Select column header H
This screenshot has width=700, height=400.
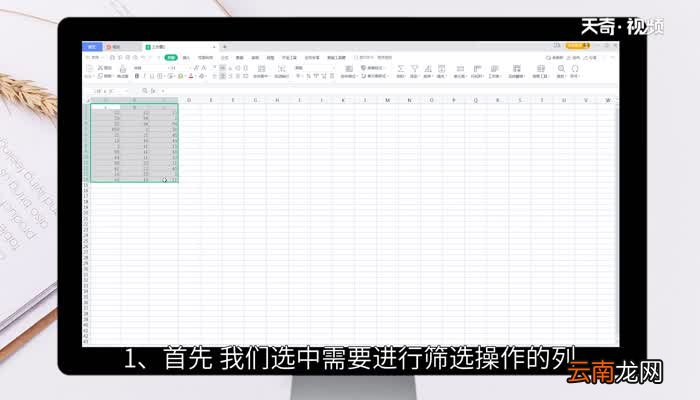(x=277, y=100)
